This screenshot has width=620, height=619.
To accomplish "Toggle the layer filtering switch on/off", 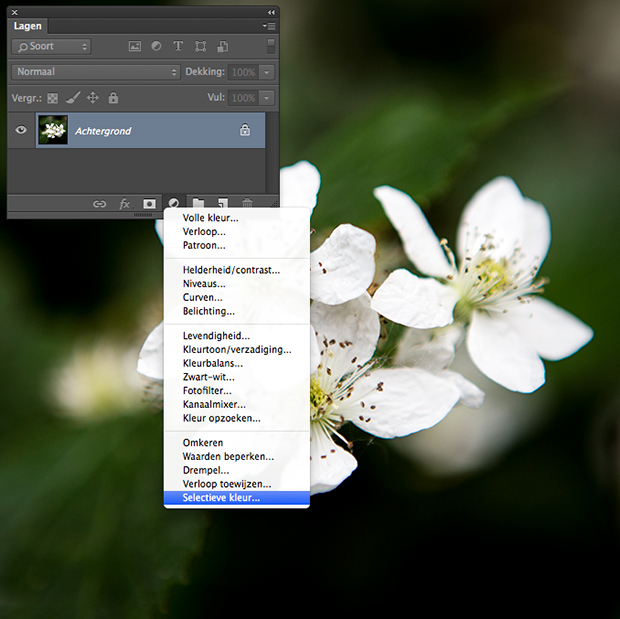I will 271,46.
